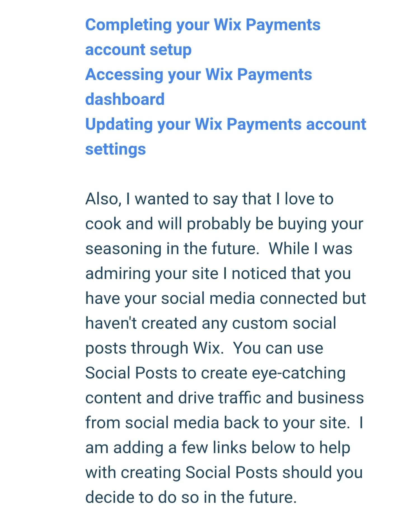This screenshot has width=403, height=532.
Task: Open the Completing your Wix Payments account setup link
Action: pyautogui.click(x=203, y=25)
